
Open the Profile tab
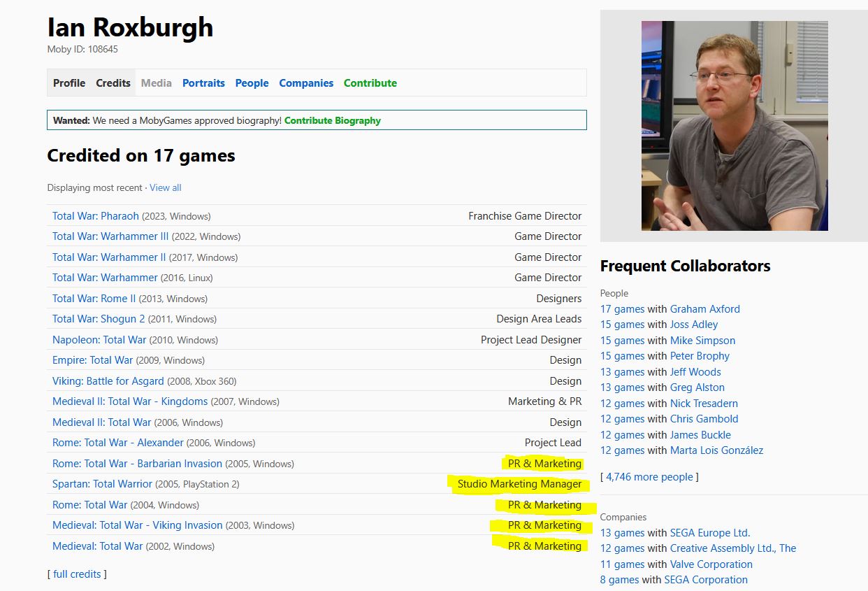click(x=69, y=83)
